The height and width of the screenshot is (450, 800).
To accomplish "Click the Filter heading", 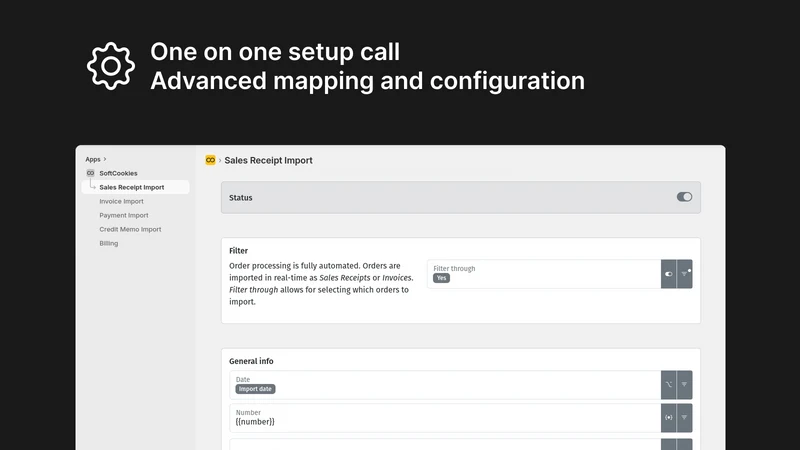I will [x=238, y=251].
